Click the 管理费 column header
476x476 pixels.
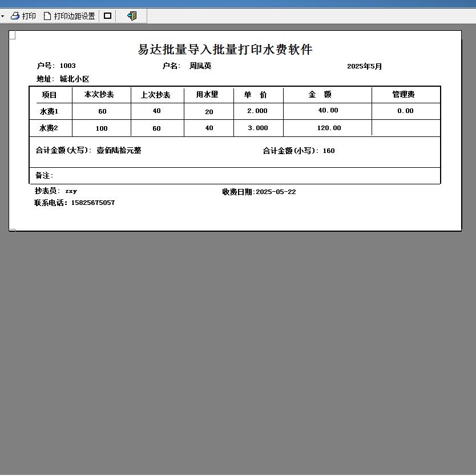pos(404,94)
